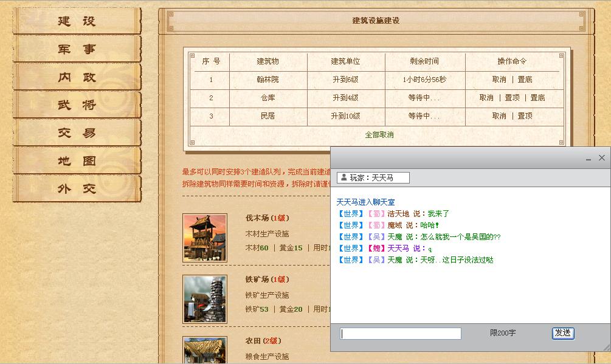Click the 发送 send button
This screenshot has width=611, height=364.
563,333
